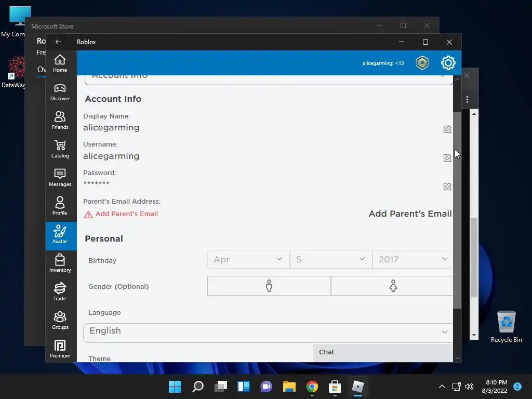Click the up arrow of the Roblox scrollbar

(457, 79)
